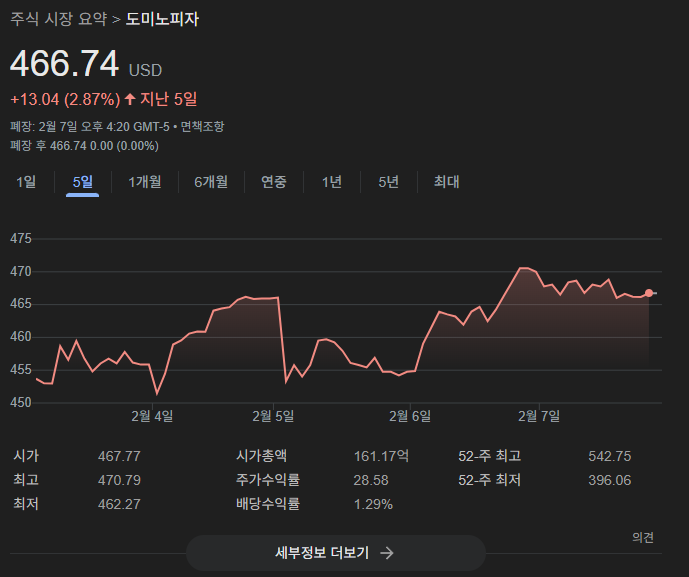Click the 최고 value 470.79
Viewport: 689px width, 577px height.
click(119, 480)
